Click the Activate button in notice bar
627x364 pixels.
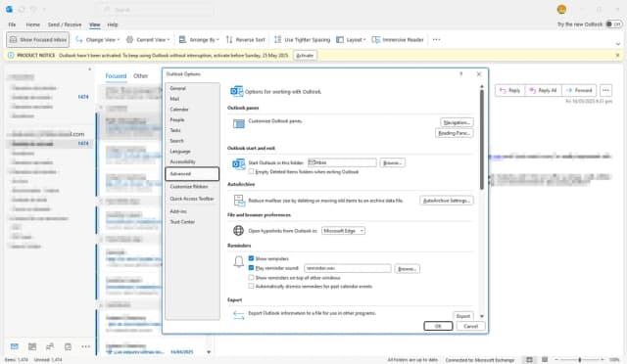(305, 55)
